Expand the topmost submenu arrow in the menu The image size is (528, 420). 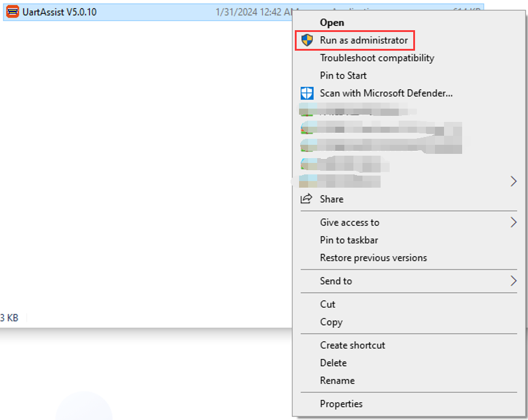click(513, 181)
